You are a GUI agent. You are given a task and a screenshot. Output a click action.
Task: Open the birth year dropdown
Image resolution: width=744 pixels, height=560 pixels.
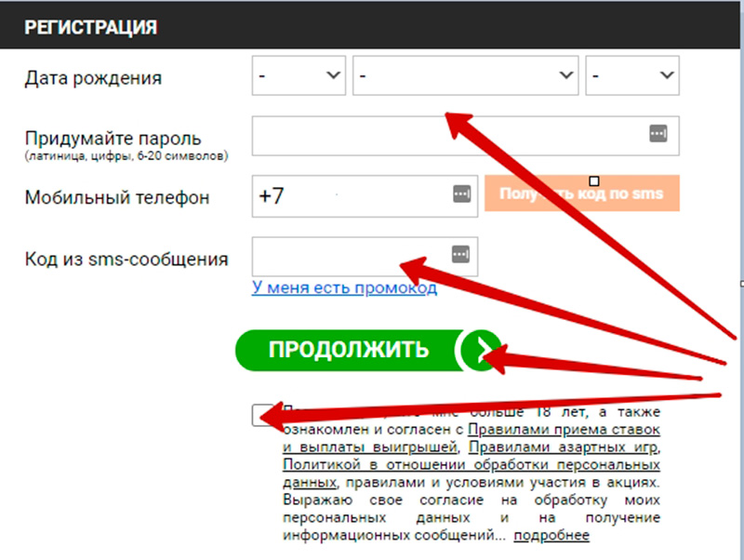(632, 76)
